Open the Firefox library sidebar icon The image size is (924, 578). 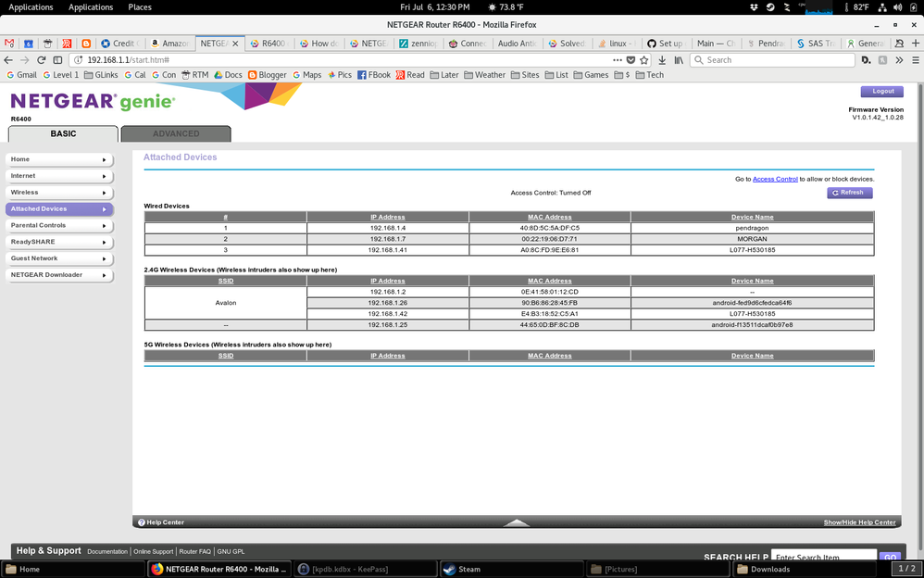coord(679,58)
